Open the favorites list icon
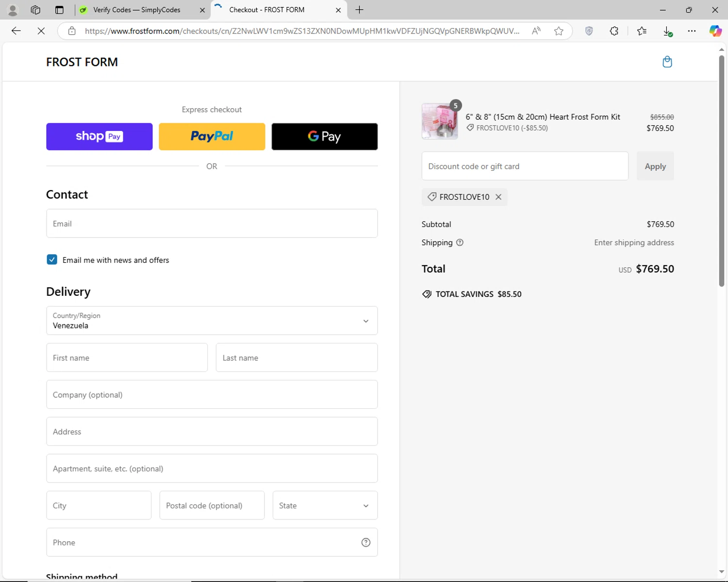 [642, 31]
